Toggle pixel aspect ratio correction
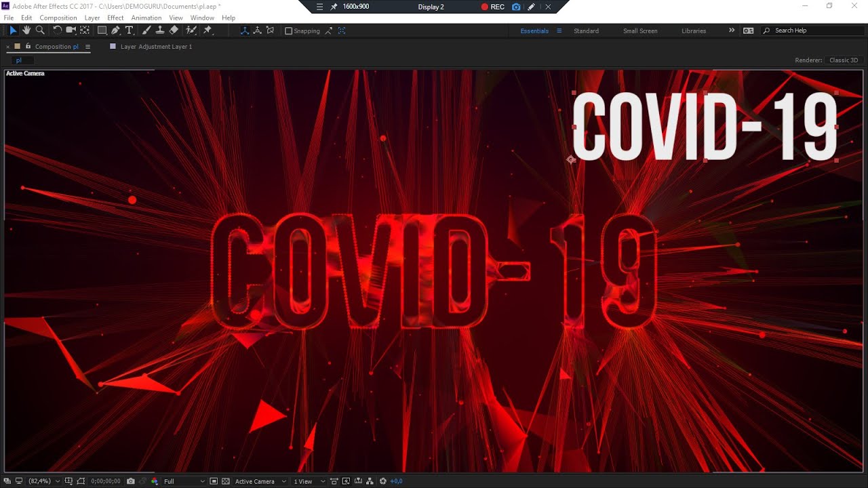The width and height of the screenshot is (868, 488). coord(334,481)
